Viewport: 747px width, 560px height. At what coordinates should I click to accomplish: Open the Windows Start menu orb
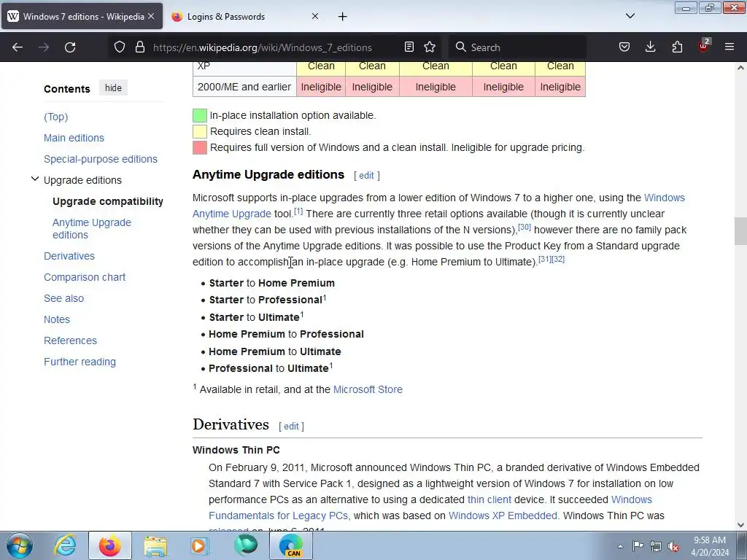pyautogui.click(x=20, y=545)
